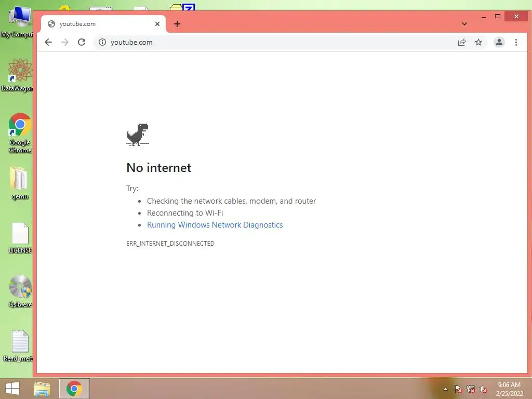Open Chrome's three-dot menu

tap(516, 42)
